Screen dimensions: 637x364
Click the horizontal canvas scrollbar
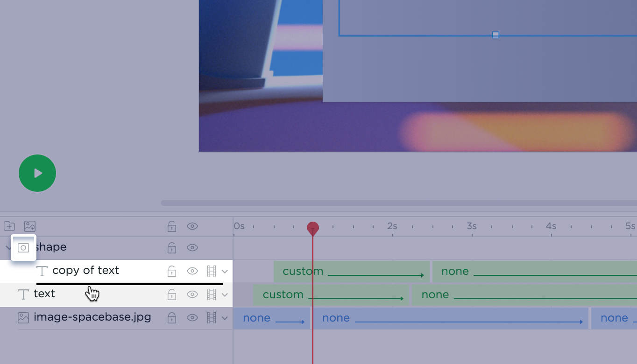(399, 203)
